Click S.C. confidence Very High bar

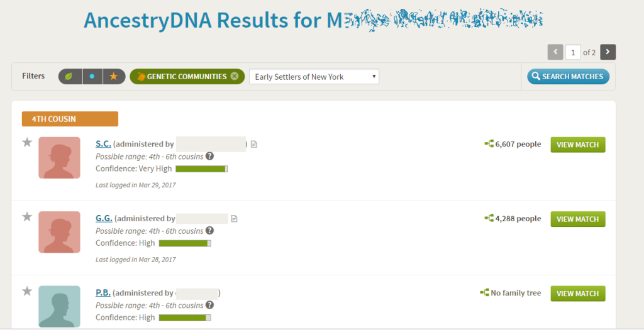point(202,168)
